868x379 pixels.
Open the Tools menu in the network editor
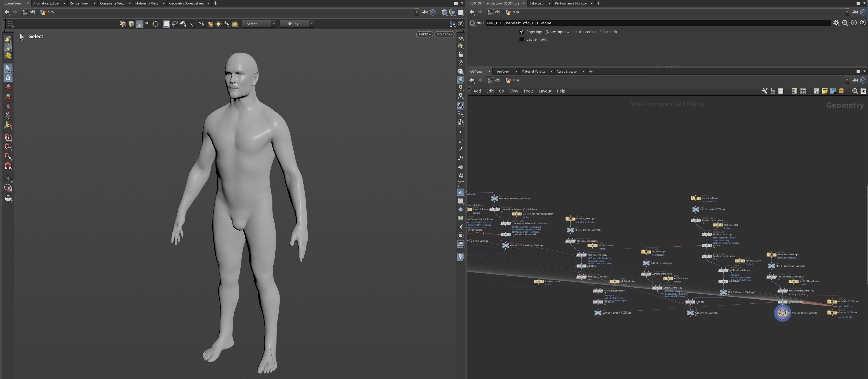(528, 91)
